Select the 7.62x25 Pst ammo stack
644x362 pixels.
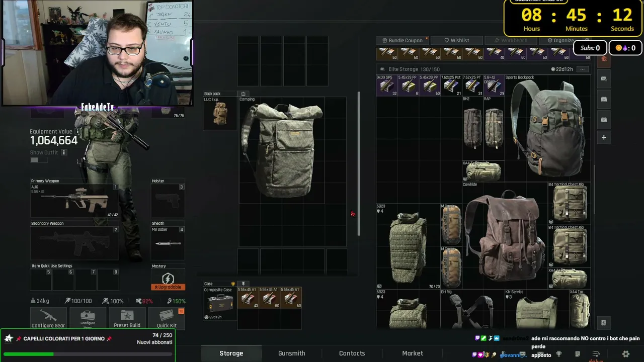pyautogui.click(x=451, y=85)
